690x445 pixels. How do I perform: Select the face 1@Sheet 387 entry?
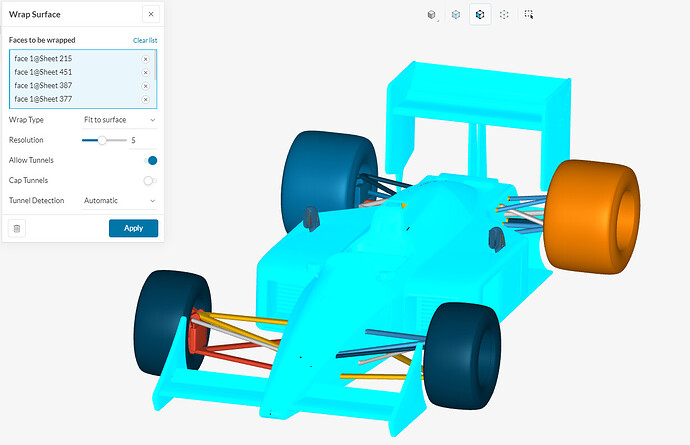click(43, 85)
